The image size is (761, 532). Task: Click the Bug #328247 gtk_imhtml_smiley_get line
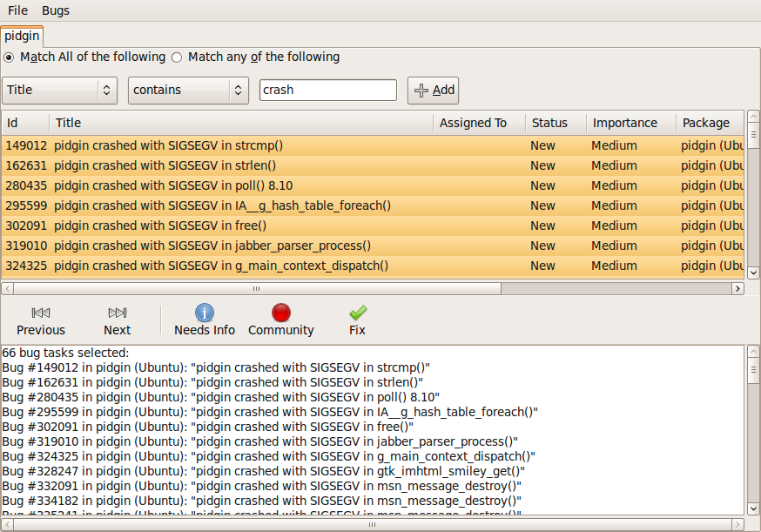pos(264,471)
